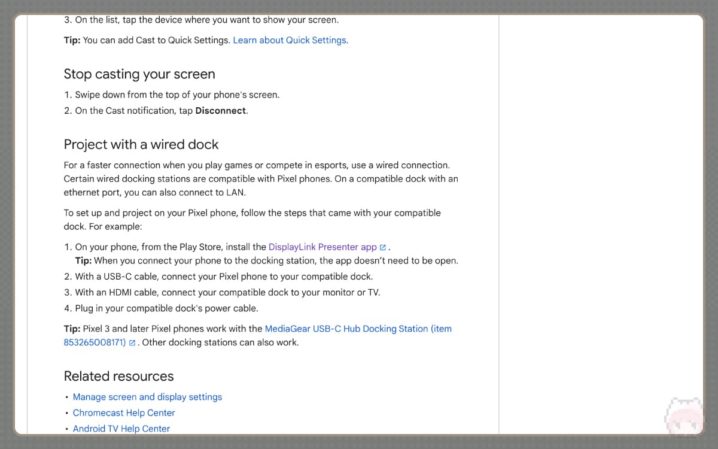The image size is (718, 449).
Task: Click the Project with a wired dock heading
Action: pos(141,144)
